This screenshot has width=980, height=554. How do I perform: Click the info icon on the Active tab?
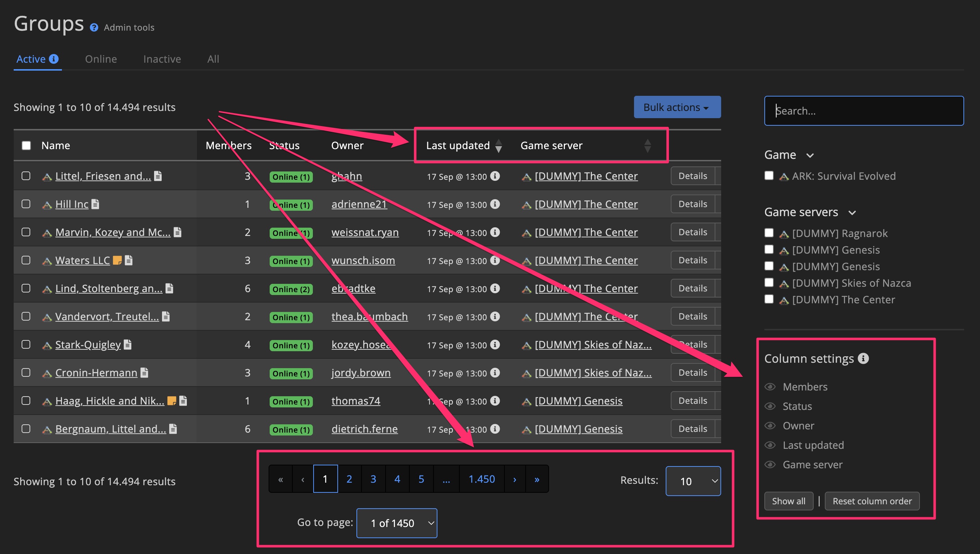[54, 59]
